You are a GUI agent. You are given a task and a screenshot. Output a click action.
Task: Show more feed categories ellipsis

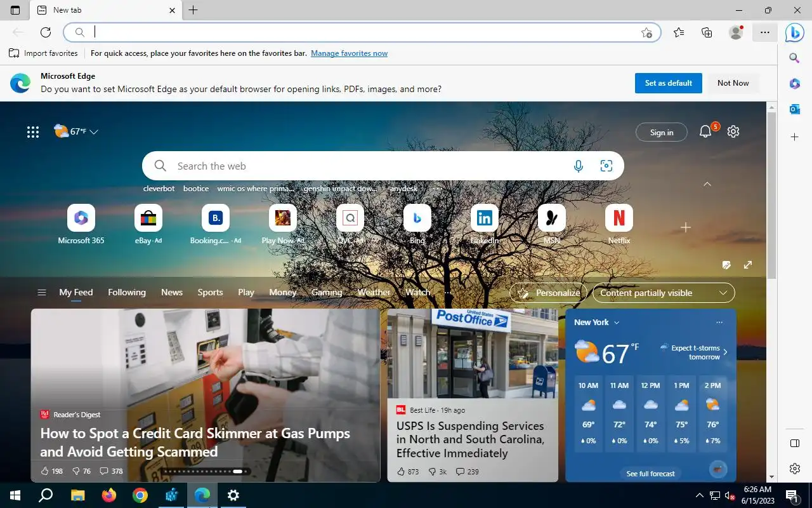click(x=448, y=293)
